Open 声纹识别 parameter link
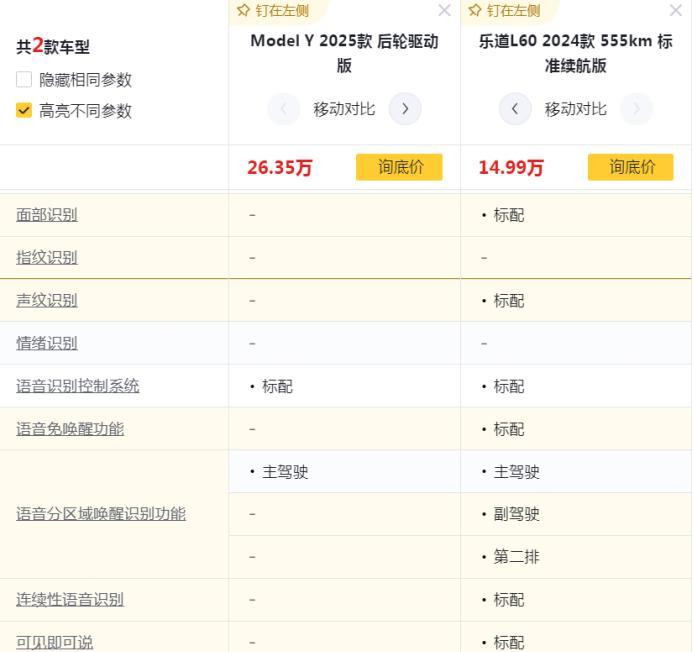The image size is (693, 652). [x=47, y=301]
